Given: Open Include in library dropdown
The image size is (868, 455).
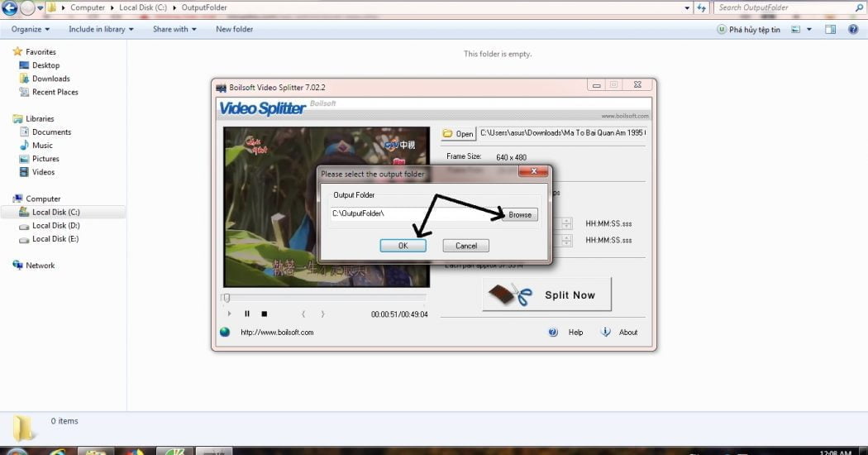Looking at the screenshot, I should (102, 30).
